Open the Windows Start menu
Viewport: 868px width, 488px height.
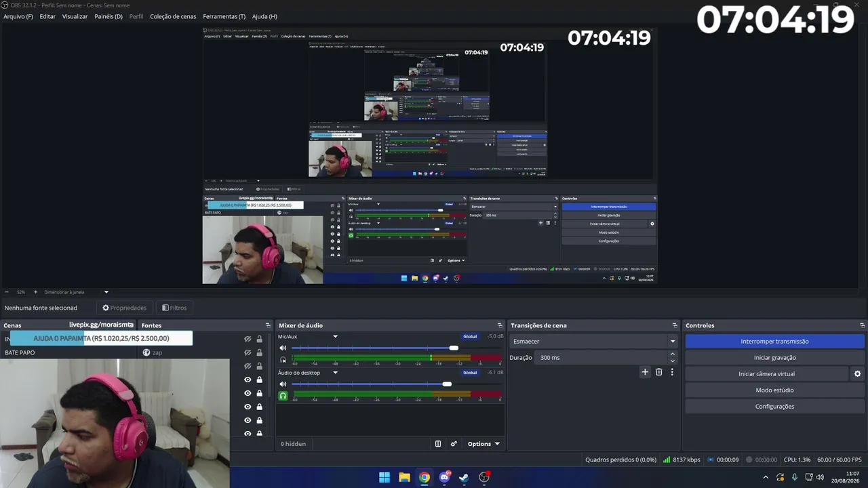click(x=384, y=477)
